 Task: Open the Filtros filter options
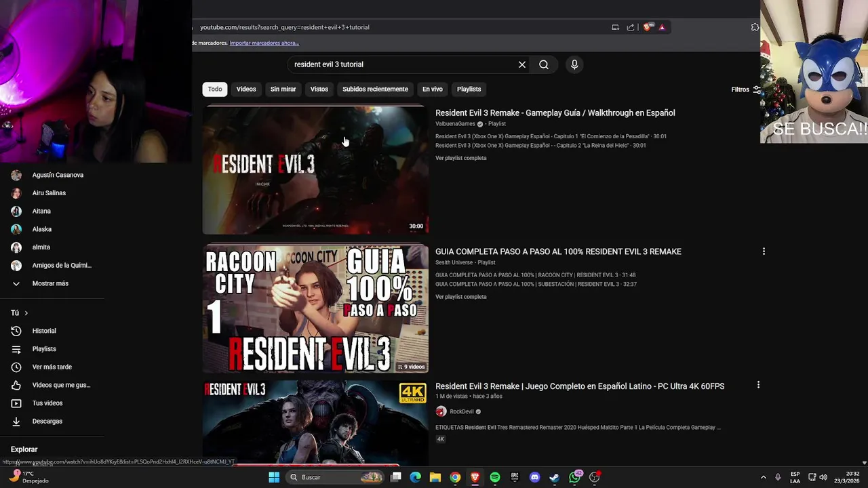click(x=746, y=89)
